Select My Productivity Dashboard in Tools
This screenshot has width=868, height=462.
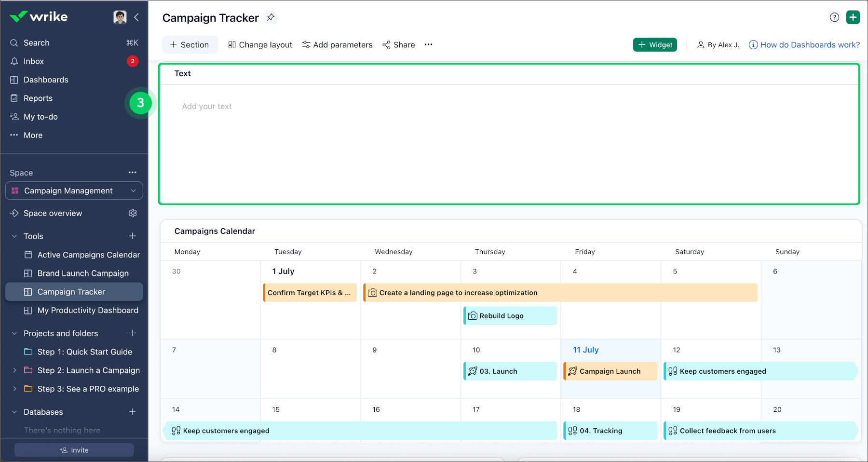[88, 311]
